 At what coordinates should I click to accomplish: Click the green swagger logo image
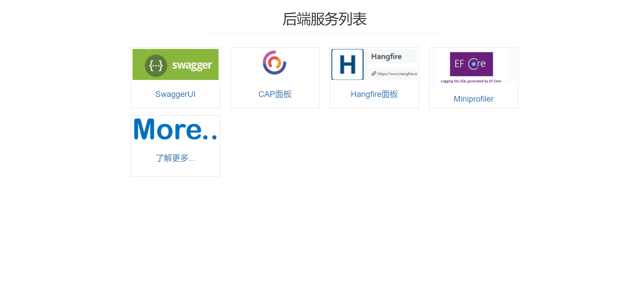click(x=175, y=65)
